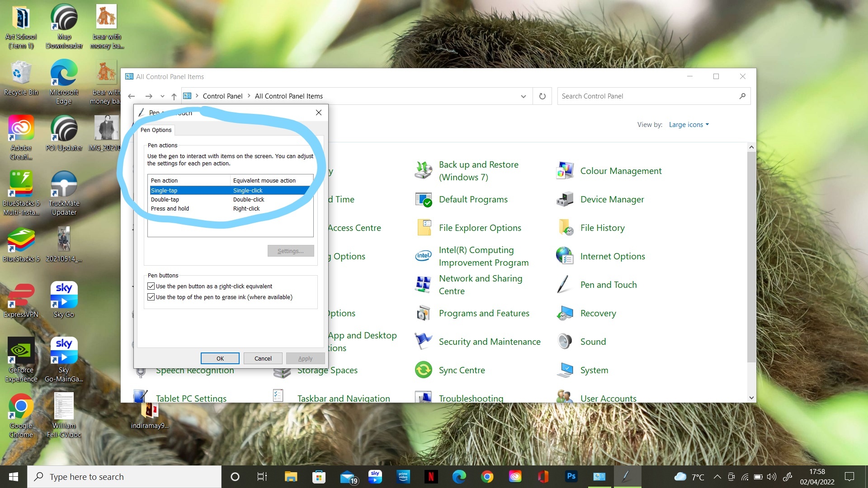Click Network and Sharing Centre icon
The height and width of the screenshot is (488, 868).
point(424,285)
